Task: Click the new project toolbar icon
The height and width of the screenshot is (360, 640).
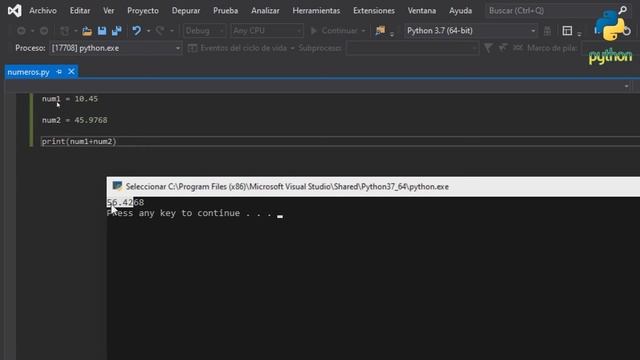Action: pos(64,31)
